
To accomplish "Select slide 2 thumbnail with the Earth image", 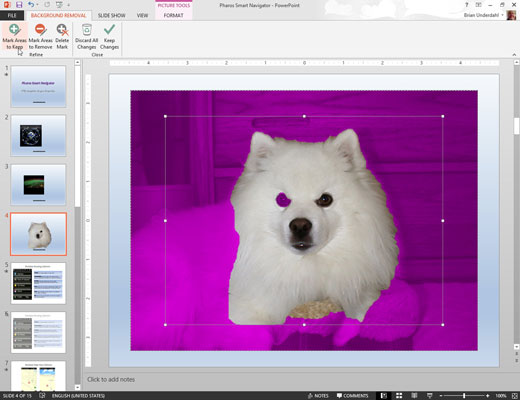I will pyautogui.click(x=38, y=136).
